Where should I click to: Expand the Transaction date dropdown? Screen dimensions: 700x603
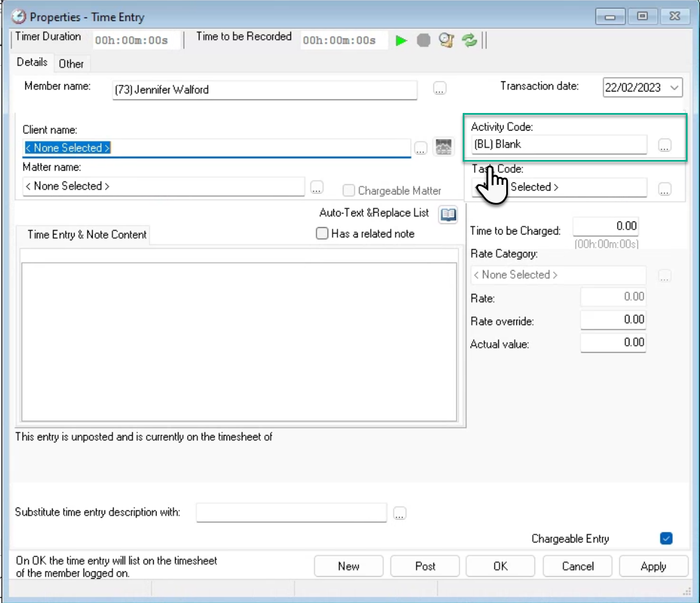click(x=674, y=88)
